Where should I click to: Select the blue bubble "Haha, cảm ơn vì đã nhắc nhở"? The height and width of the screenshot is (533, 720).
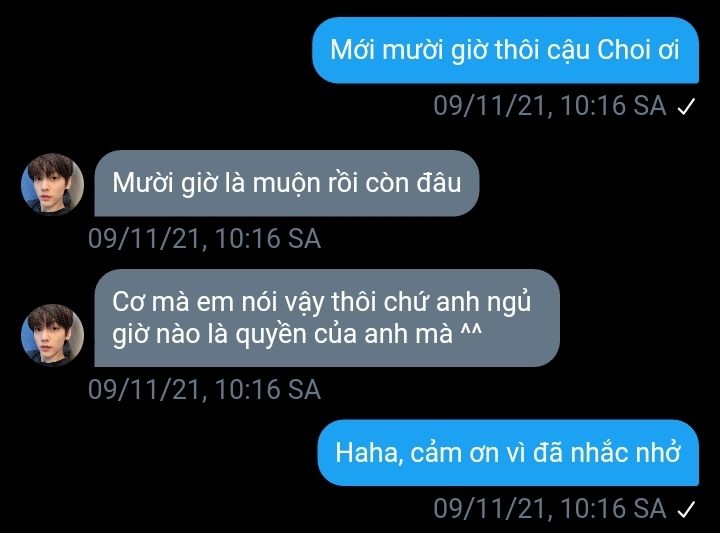[x=508, y=453]
